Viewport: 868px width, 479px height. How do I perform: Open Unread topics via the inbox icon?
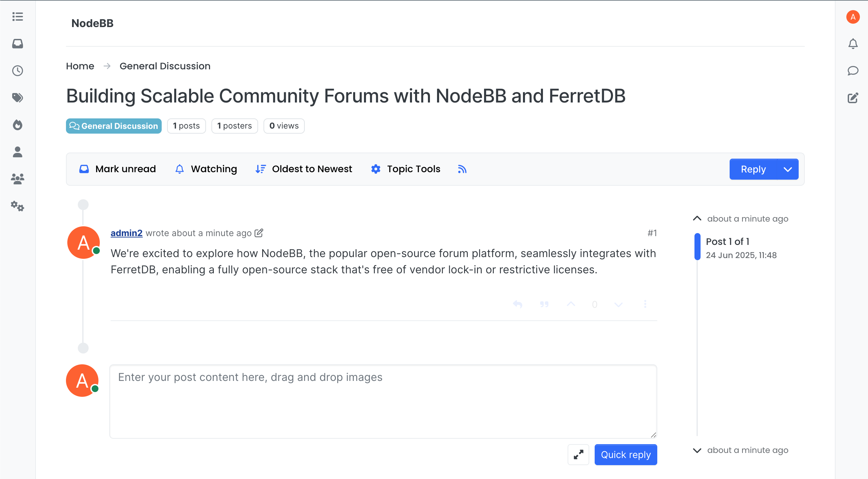coord(17,44)
